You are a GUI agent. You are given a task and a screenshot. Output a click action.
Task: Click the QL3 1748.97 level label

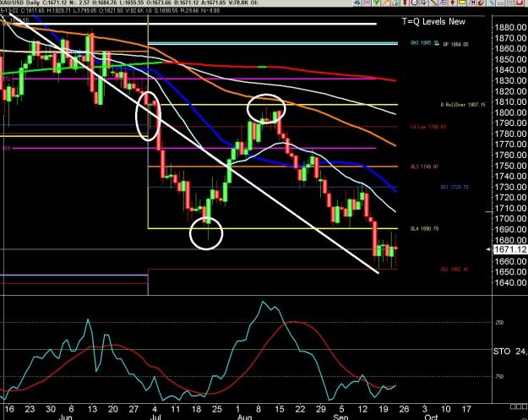coord(424,166)
